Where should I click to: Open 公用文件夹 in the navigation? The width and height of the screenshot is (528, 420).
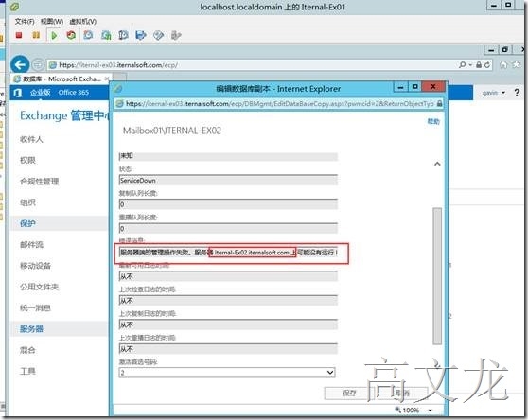pyautogui.click(x=40, y=287)
